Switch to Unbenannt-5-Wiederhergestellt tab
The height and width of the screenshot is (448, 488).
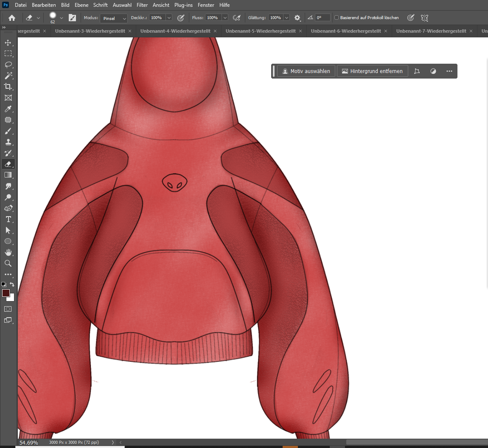click(261, 31)
